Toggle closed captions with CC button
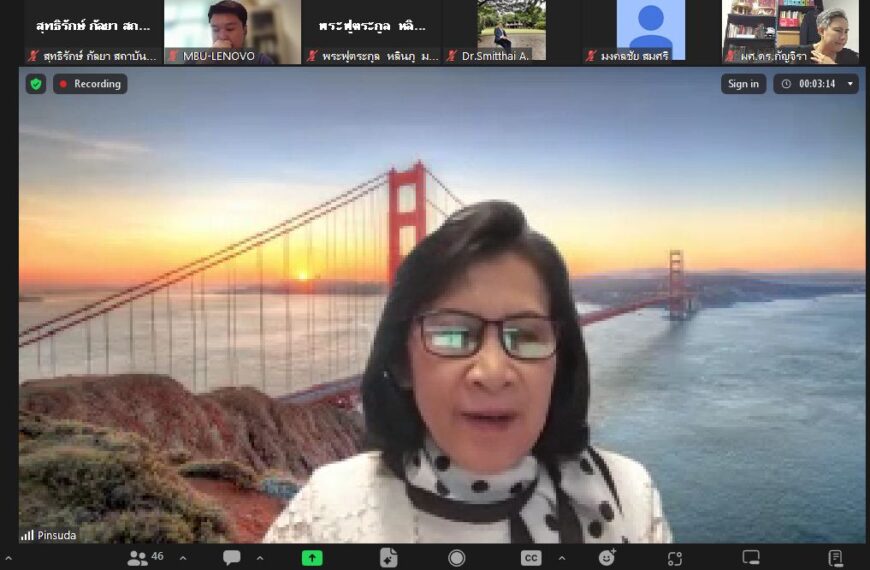 coord(531,558)
